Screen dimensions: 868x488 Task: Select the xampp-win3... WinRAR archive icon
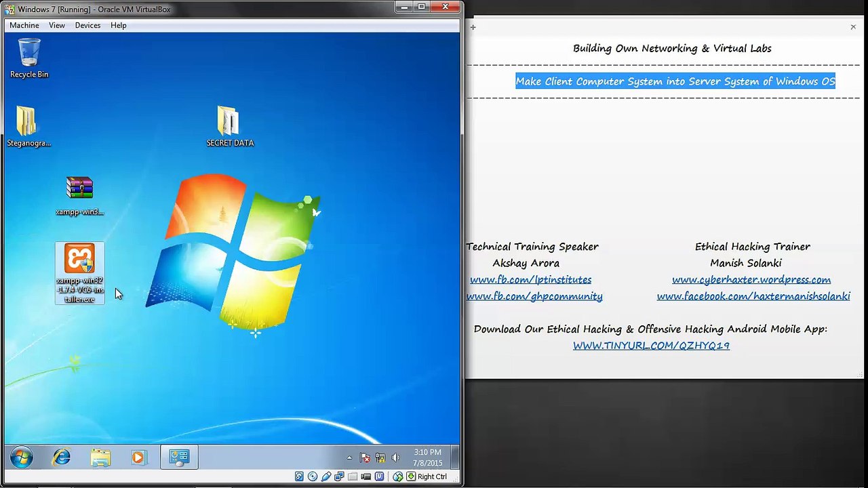pos(79,196)
